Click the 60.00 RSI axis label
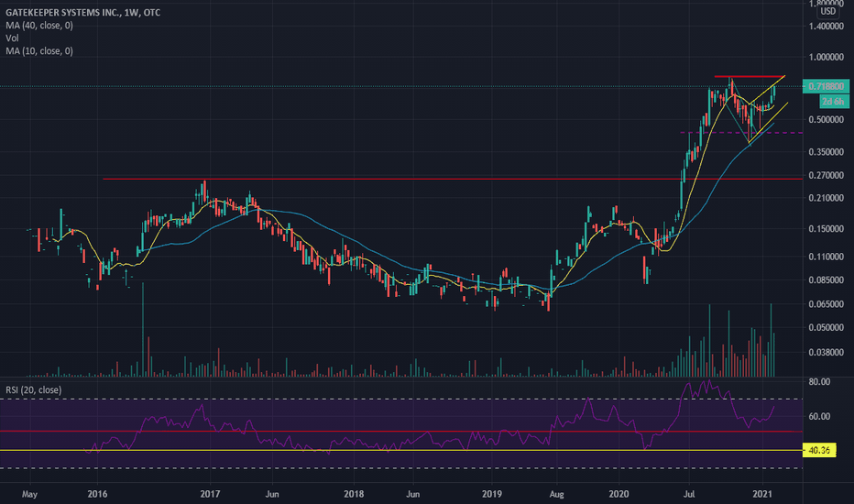 [820, 416]
